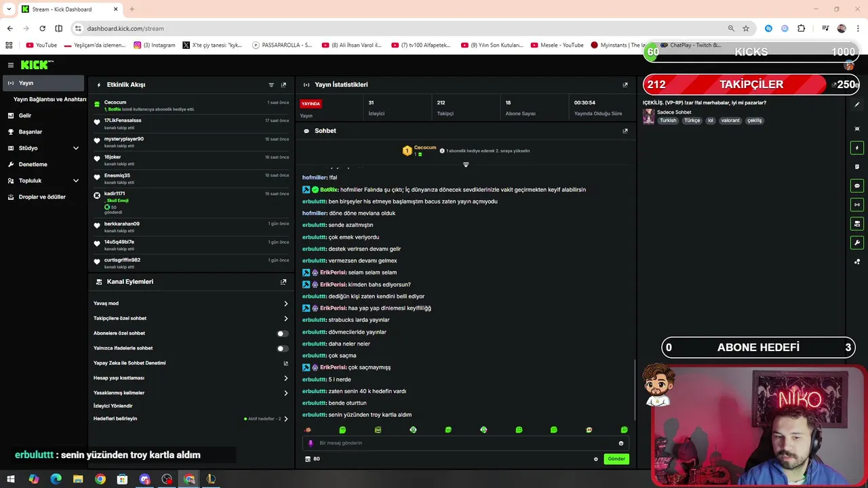
Task: Open the Mesele - YouTube bookmark
Action: click(557, 45)
